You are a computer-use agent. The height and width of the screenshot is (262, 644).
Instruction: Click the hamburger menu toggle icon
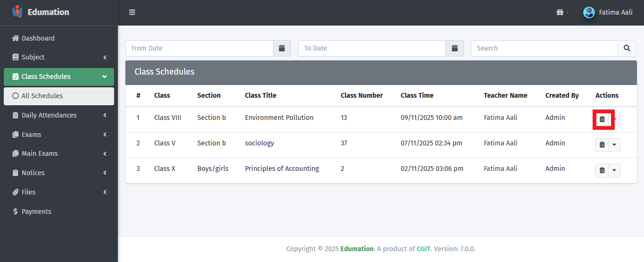132,12
